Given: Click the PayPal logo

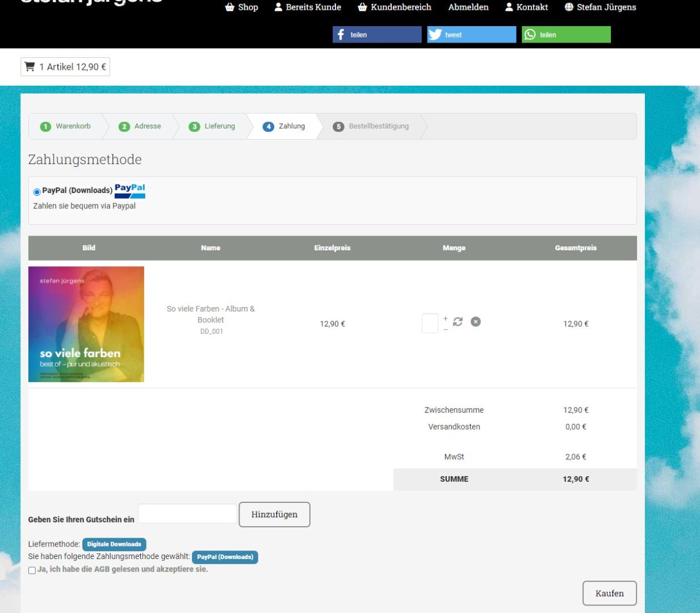Looking at the screenshot, I should coord(130,191).
